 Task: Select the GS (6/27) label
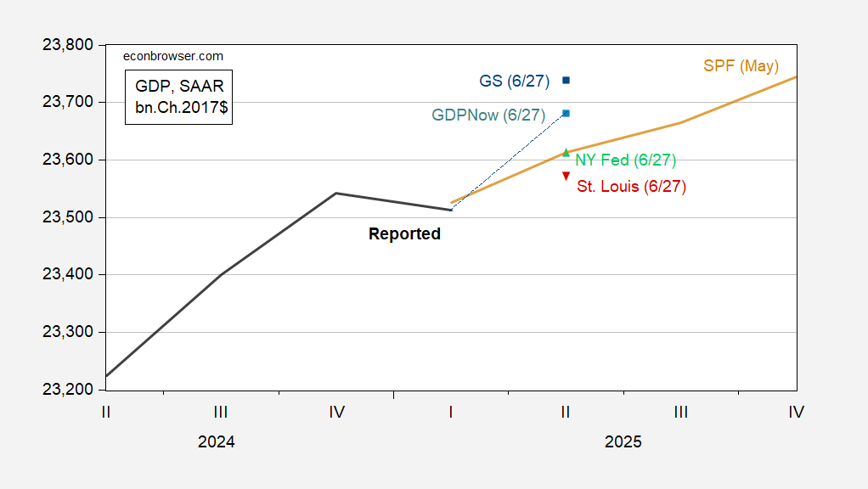[515, 81]
